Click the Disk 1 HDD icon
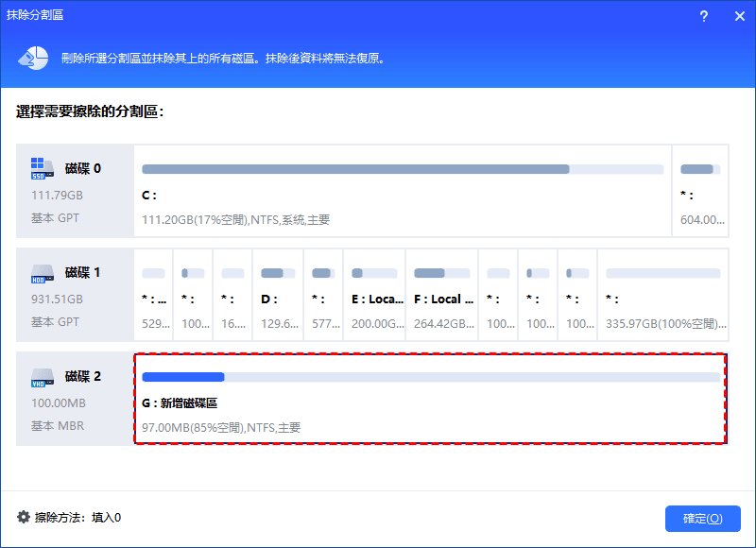This screenshot has height=548, width=756. coord(42,273)
